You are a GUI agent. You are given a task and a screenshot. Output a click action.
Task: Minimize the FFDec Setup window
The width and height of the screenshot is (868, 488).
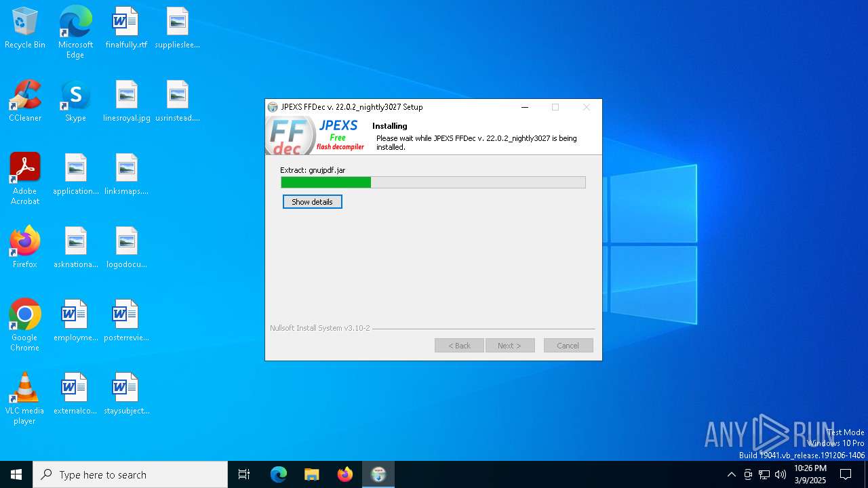pos(525,107)
